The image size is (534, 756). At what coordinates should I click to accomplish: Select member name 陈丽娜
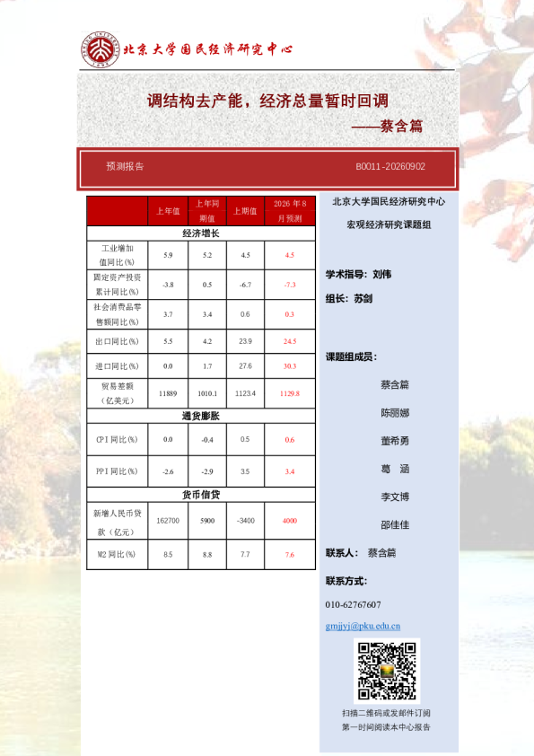395,413
